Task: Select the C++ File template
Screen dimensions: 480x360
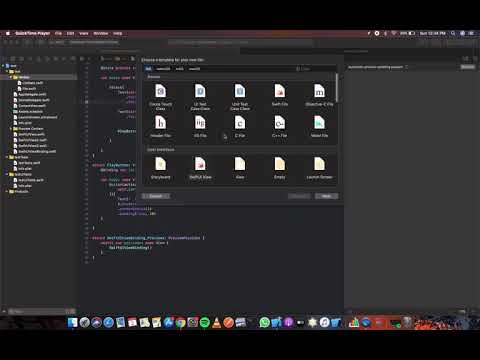Action: point(280,127)
